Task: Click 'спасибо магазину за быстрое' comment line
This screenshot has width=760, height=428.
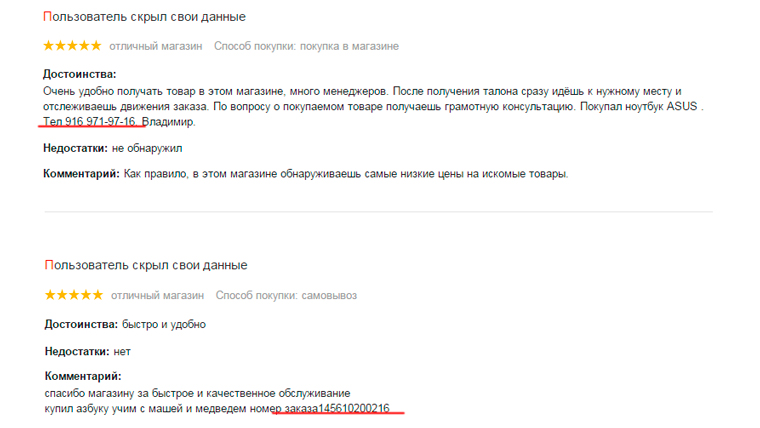Action: pos(197,393)
